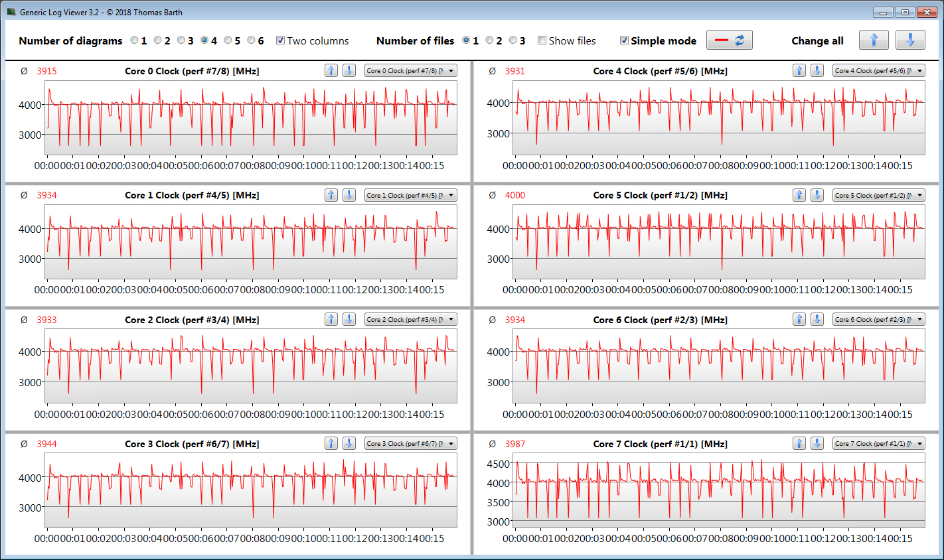The width and height of the screenshot is (944, 560).
Task: Move Core 0 Clock diagram up
Action: tap(331, 70)
